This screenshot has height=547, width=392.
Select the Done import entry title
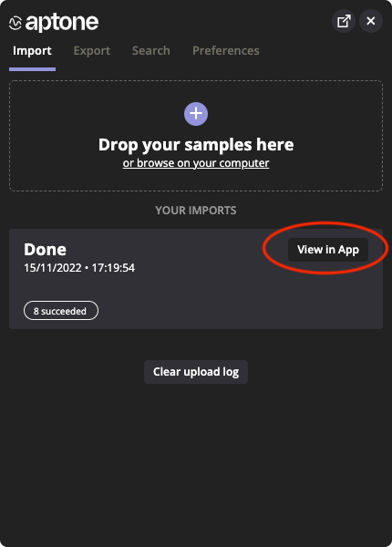[45, 250]
